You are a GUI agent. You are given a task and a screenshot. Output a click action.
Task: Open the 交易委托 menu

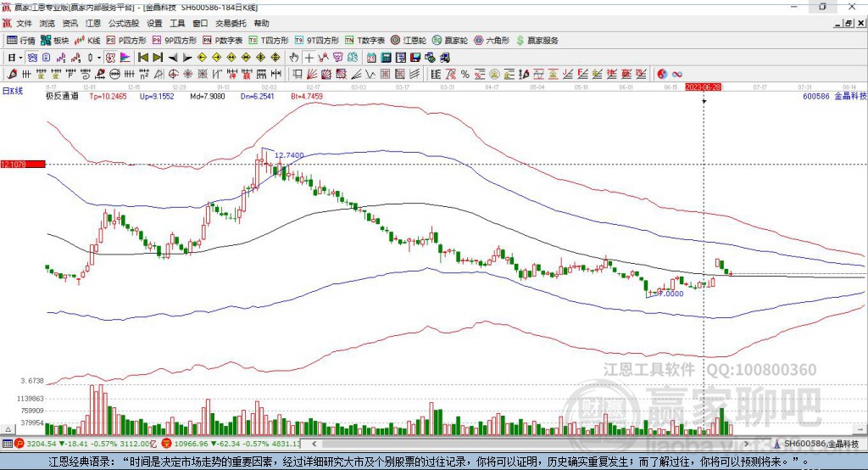231,23
